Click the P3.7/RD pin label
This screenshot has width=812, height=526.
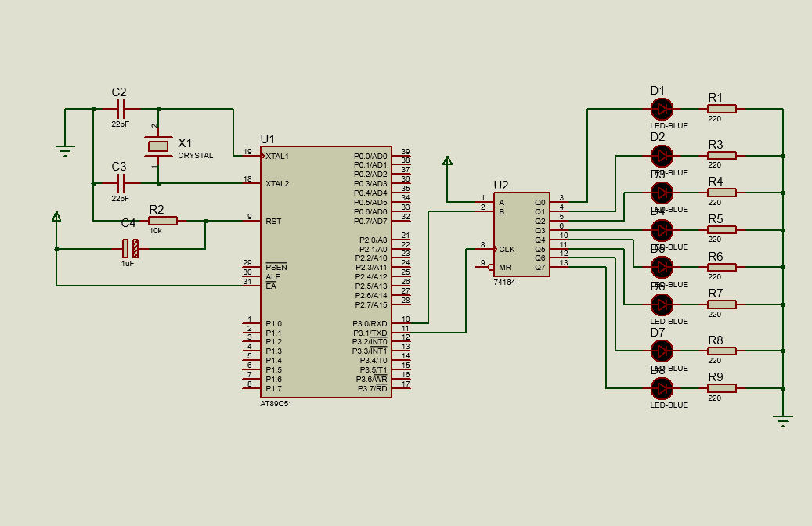pos(373,388)
